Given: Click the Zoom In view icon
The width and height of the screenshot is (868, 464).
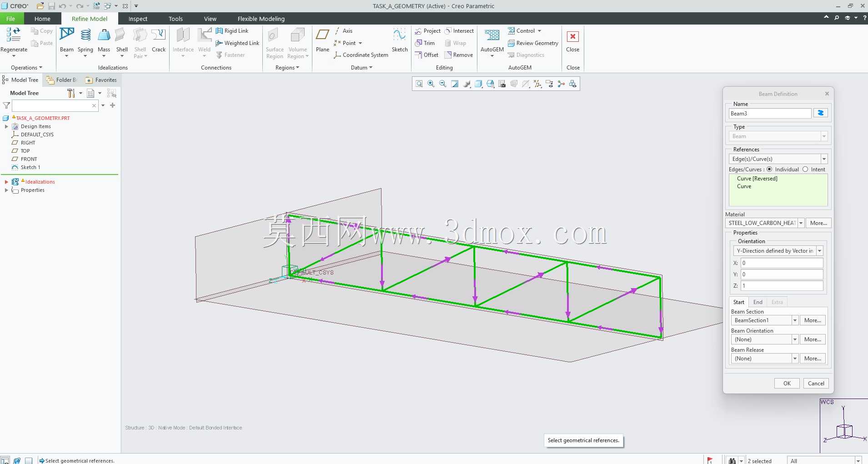Looking at the screenshot, I should point(431,84).
